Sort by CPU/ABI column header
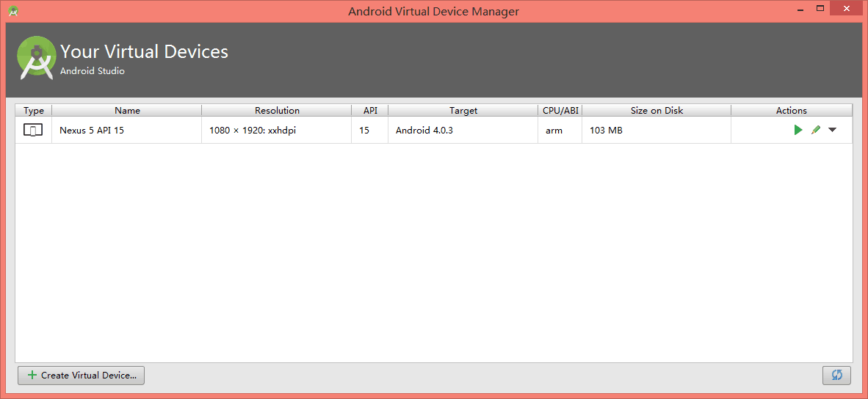The width and height of the screenshot is (868, 399). point(560,110)
